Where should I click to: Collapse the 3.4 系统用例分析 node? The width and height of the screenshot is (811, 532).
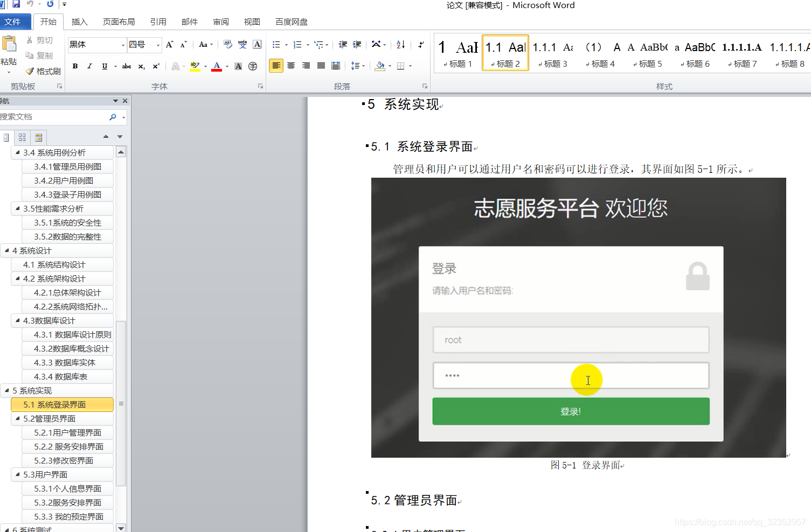click(x=17, y=152)
